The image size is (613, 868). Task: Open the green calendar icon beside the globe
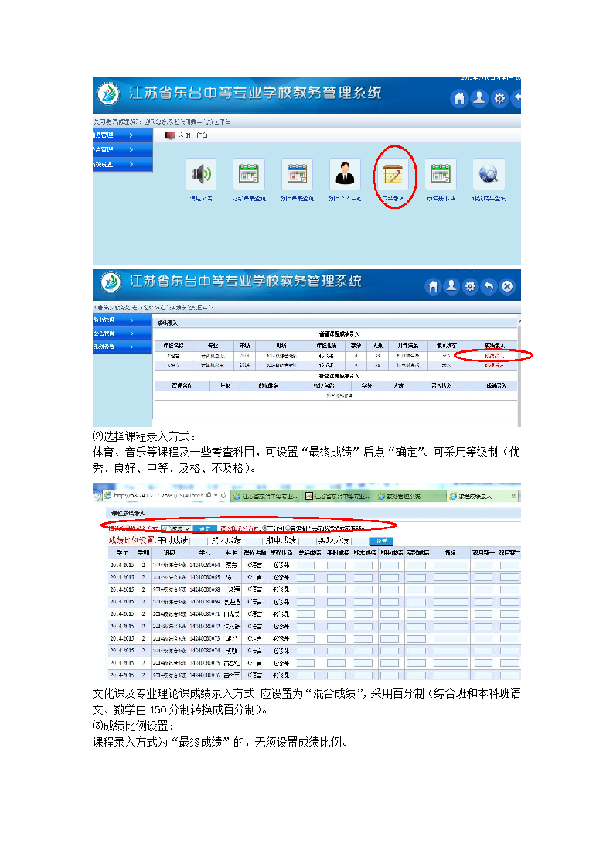441,174
